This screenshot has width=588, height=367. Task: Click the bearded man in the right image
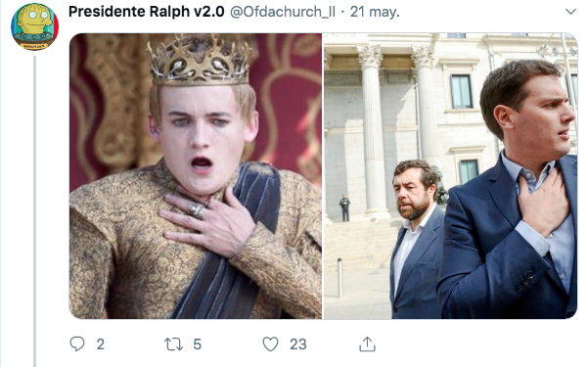tap(416, 240)
